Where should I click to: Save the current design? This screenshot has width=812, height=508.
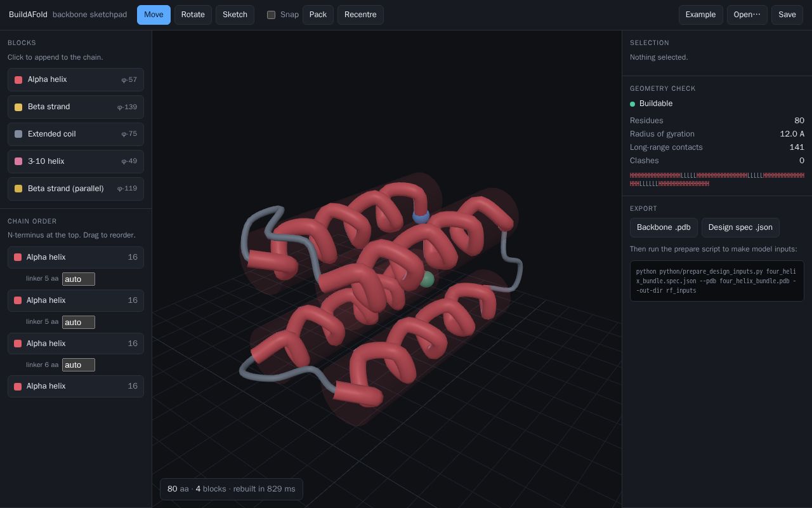pyautogui.click(x=787, y=15)
